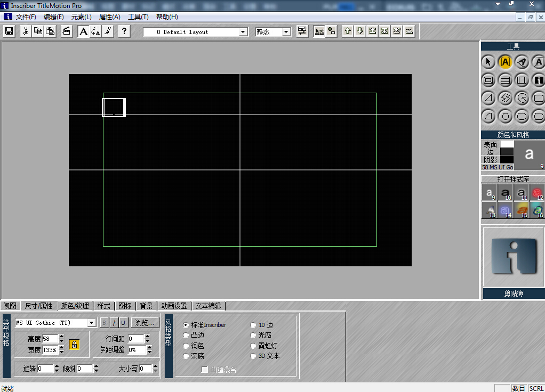This screenshot has width=545, height=392.
Task: Click the white 表面 color swatch
Action: [507, 144]
